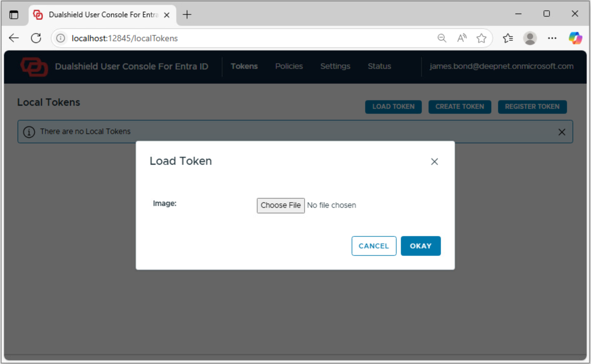Open the Copilot icon
The image size is (591, 364).
coord(575,38)
